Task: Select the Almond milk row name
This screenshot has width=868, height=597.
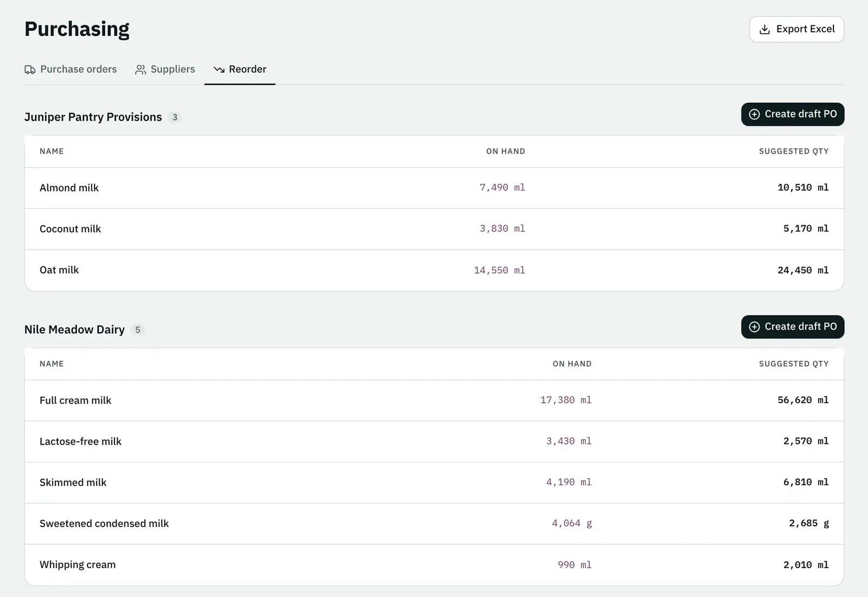Action: coord(69,188)
